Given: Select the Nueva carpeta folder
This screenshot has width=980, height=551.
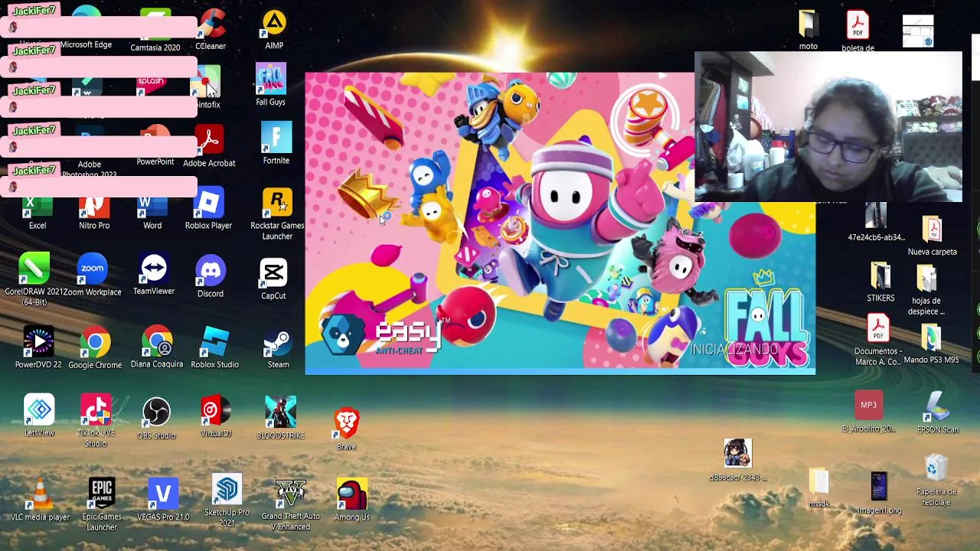Looking at the screenshot, I should click(x=932, y=236).
